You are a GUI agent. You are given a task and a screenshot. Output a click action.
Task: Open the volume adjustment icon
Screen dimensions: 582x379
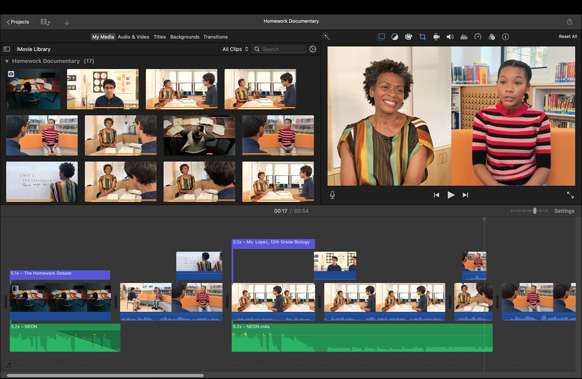tap(450, 37)
